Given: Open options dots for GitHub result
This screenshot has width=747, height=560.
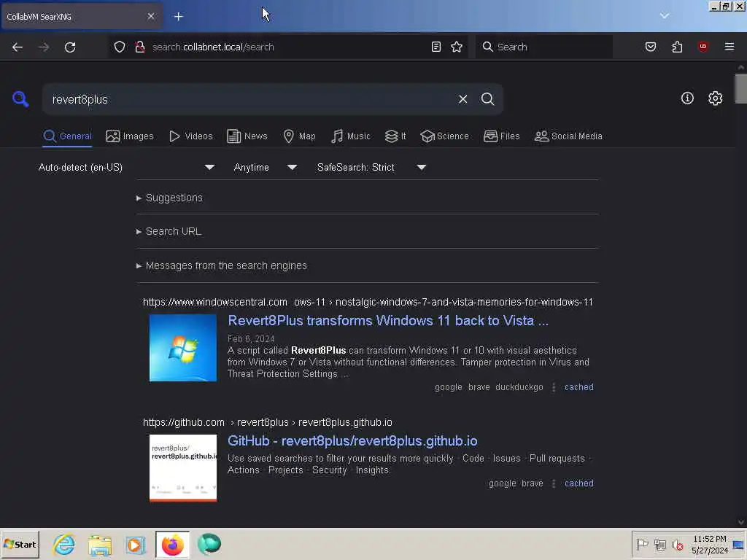Looking at the screenshot, I should pos(554,483).
